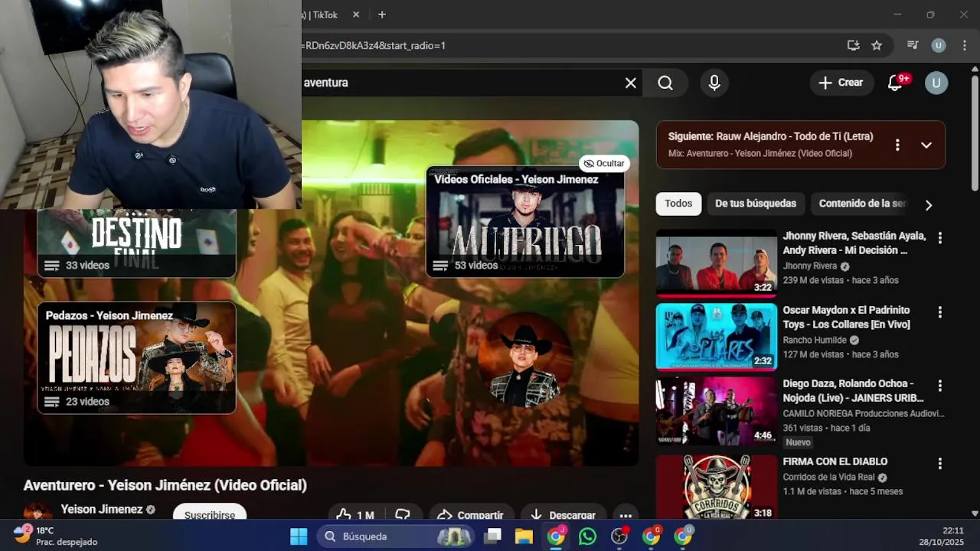This screenshot has width=980, height=551.
Task: Go to the Rancho Humilde channel
Action: coord(815,340)
